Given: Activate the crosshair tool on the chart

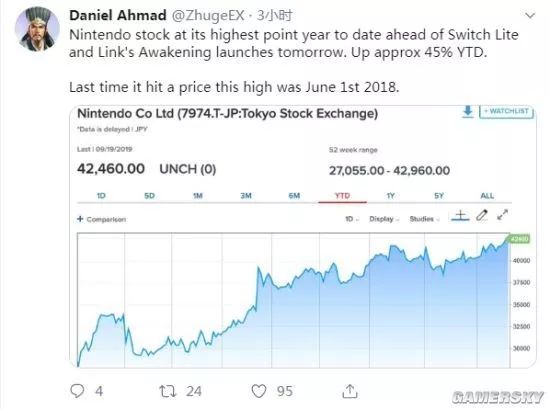Looking at the screenshot, I should (460, 215).
